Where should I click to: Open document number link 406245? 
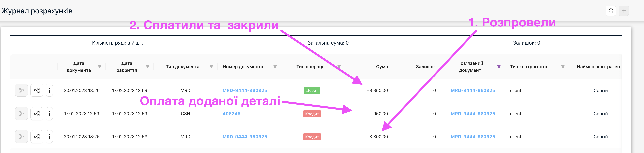click(x=231, y=114)
